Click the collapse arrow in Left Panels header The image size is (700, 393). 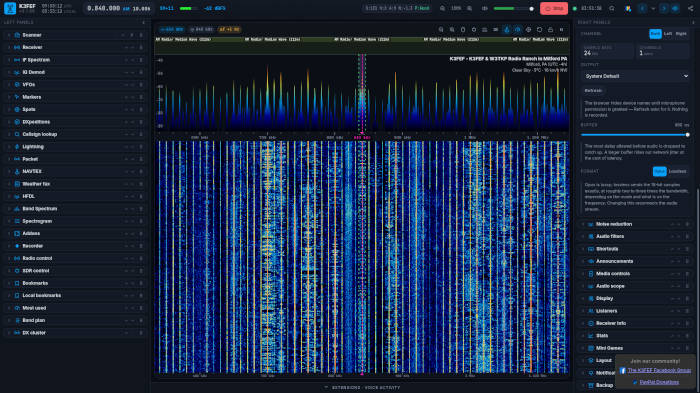pyautogui.click(x=143, y=22)
